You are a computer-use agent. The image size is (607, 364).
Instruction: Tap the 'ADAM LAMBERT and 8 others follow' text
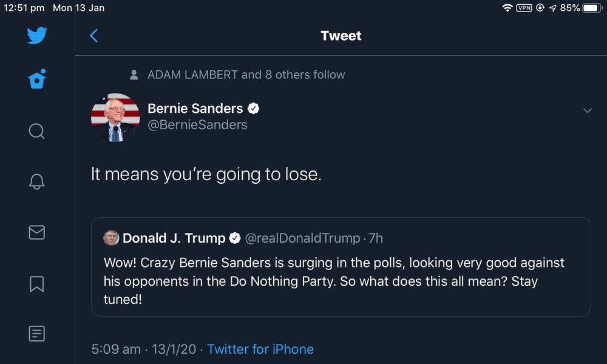pos(246,75)
